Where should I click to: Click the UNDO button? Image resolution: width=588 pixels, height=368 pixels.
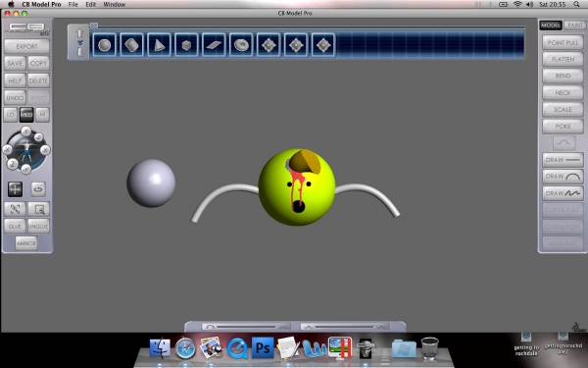coord(15,97)
